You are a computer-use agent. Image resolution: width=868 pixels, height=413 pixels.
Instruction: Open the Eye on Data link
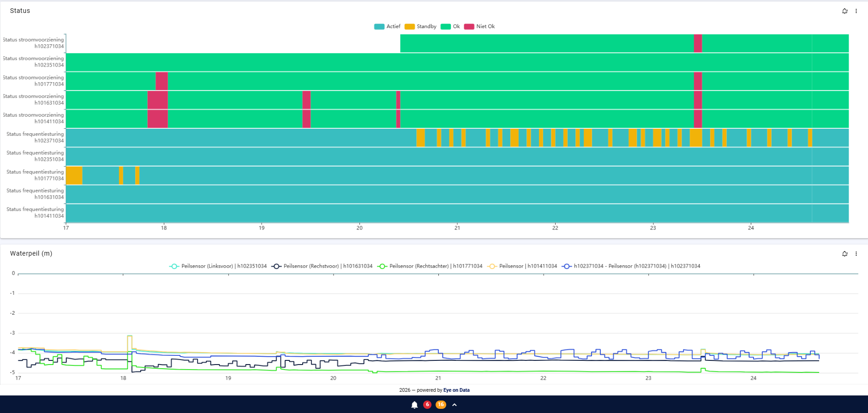[456, 390]
